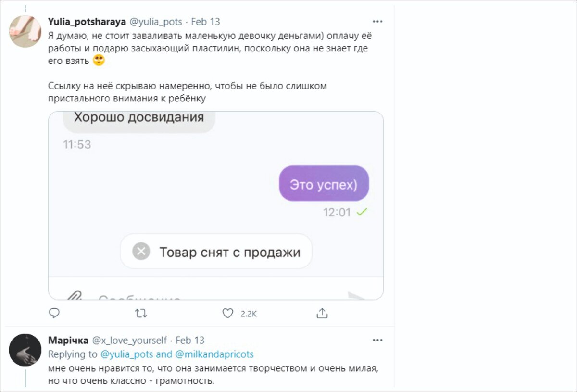Expand the tweet options dropdown for Марічка
Viewport: 577px width, 392px height.
coord(377,340)
